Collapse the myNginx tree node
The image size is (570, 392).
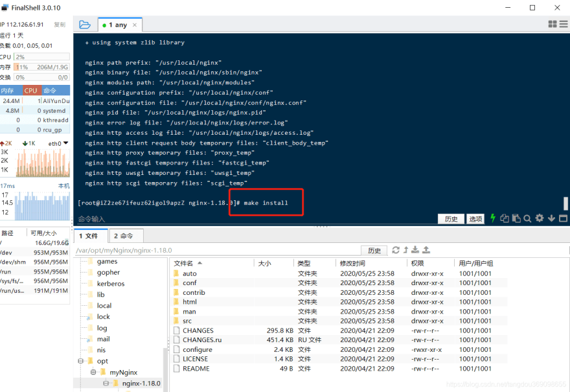click(x=93, y=372)
